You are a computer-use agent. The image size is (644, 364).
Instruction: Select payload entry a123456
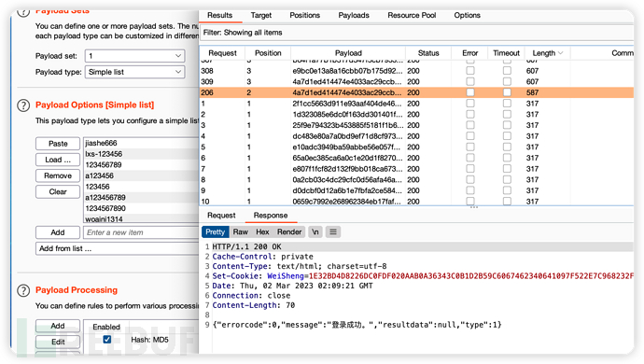coord(141,175)
